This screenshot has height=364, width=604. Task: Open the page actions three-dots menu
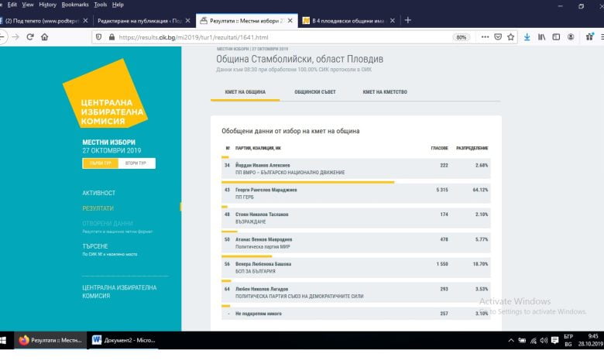pyautogui.click(x=485, y=37)
